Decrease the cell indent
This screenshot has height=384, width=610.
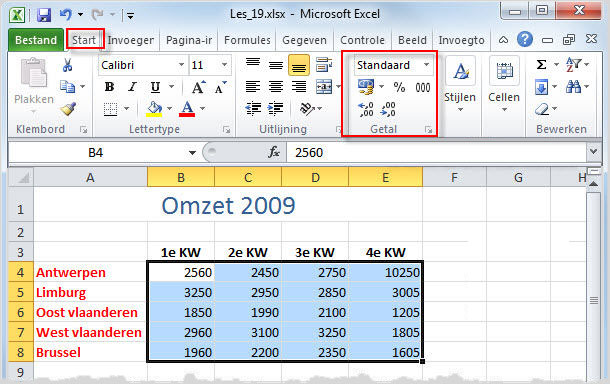click(253, 109)
